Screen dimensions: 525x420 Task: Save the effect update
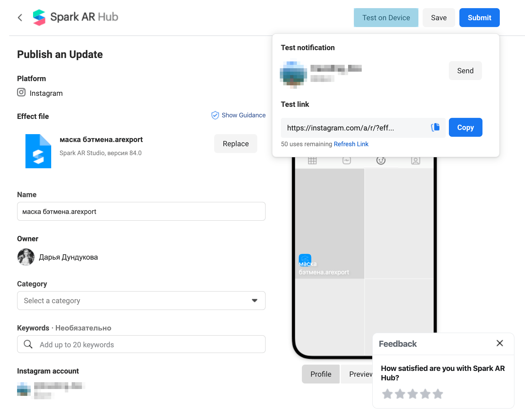tap(439, 18)
